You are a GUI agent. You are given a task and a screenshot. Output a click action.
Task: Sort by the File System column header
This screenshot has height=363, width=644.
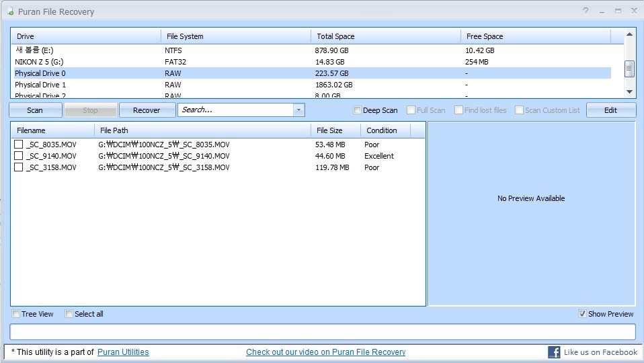(x=236, y=36)
